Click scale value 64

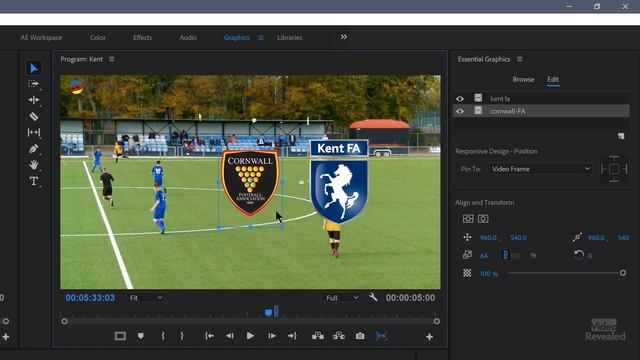[x=484, y=256]
